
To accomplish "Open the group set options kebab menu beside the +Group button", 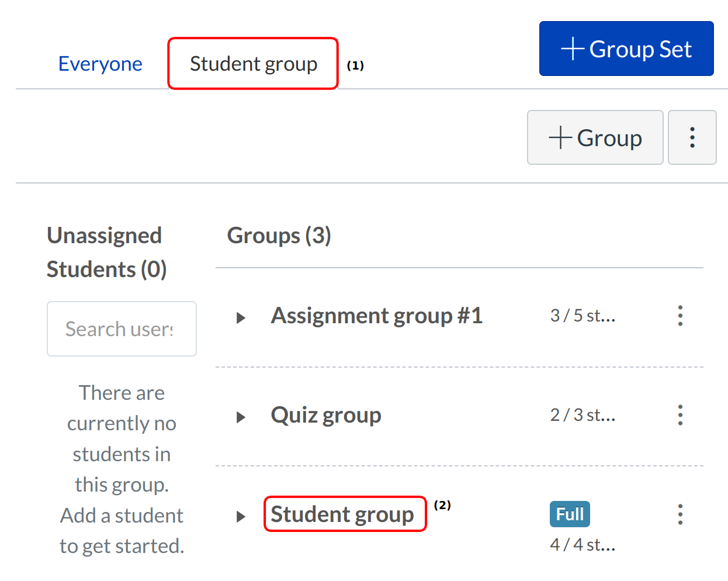I will [x=692, y=137].
